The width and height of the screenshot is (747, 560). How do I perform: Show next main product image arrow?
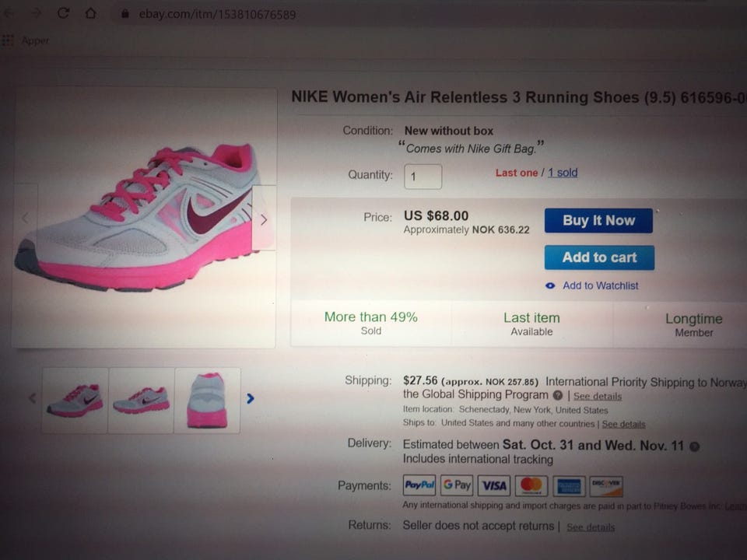click(x=264, y=219)
